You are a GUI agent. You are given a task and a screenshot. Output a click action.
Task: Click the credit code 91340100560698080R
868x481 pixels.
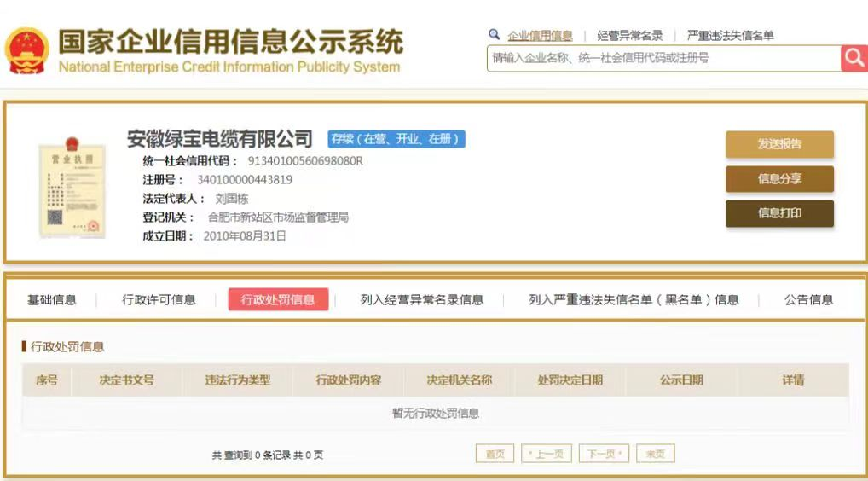click(305, 161)
